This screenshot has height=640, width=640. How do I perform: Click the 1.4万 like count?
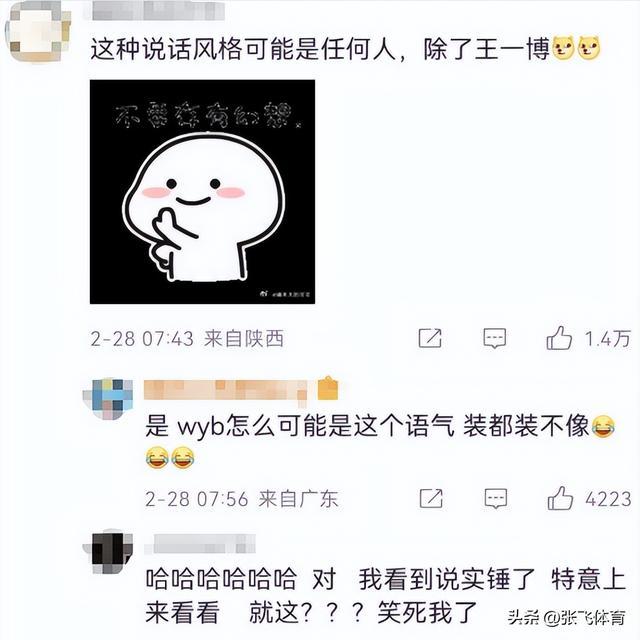pos(607,339)
